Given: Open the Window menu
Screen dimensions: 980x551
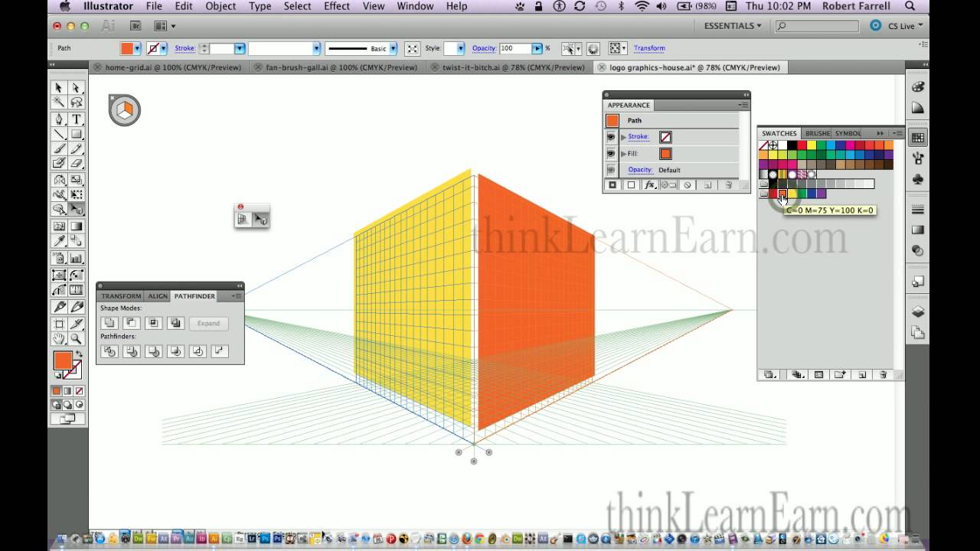Looking at the screenshot, I should click(415, 6).
